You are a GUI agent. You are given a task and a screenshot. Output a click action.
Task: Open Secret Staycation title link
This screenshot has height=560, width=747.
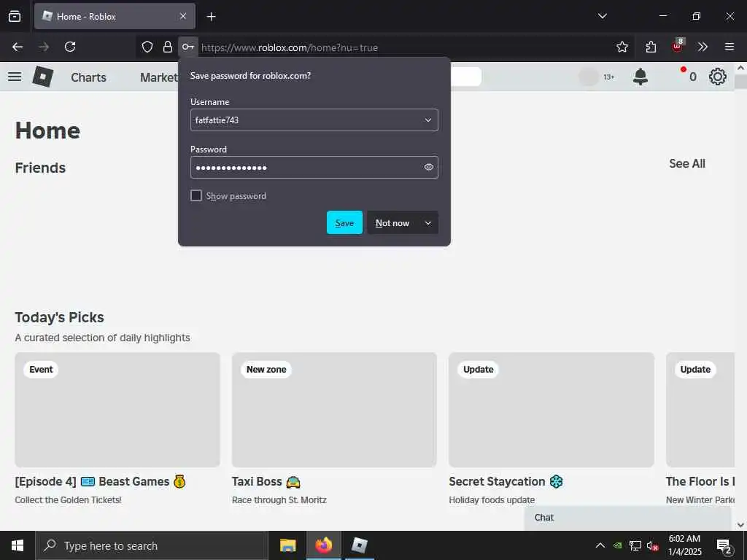pos(506,481)
